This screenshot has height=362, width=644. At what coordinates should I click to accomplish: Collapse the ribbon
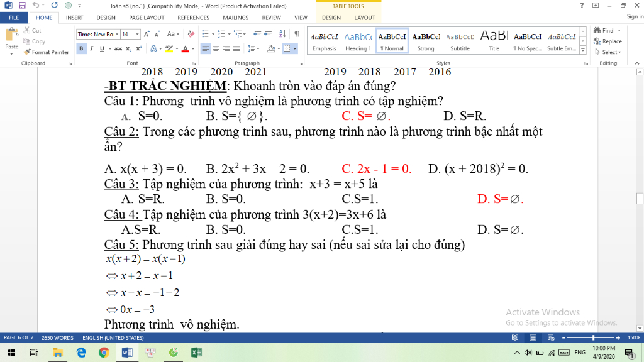coord(637,63)
